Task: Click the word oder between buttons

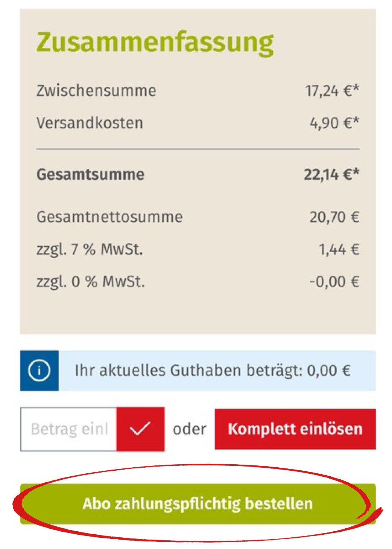Action: (x=190, y=429)
